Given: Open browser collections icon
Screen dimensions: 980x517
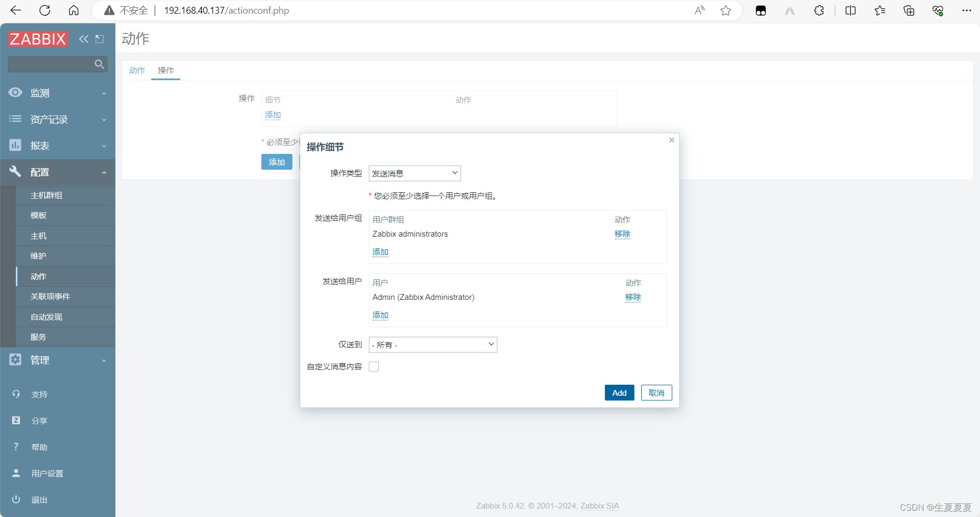Looking at the screenshot, I should 909,11.
